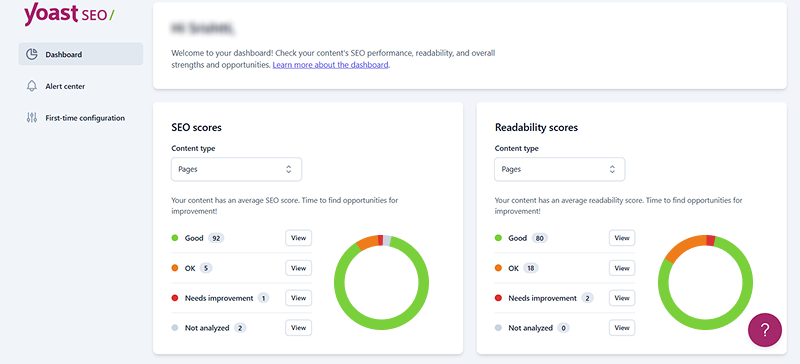View Good SEO score pages
The height and width of the screenshot is (364, 800).
pyautogui.click(x=298, y=238)
